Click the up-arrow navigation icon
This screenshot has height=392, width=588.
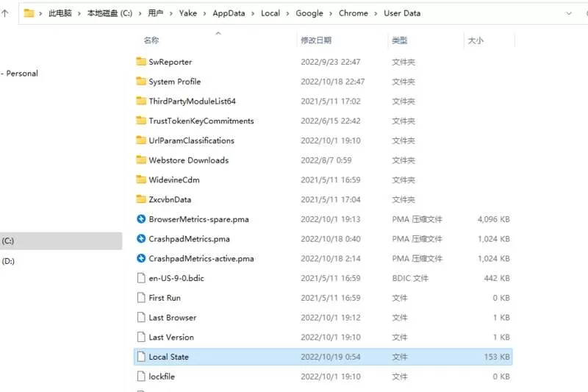click(5, 13)
